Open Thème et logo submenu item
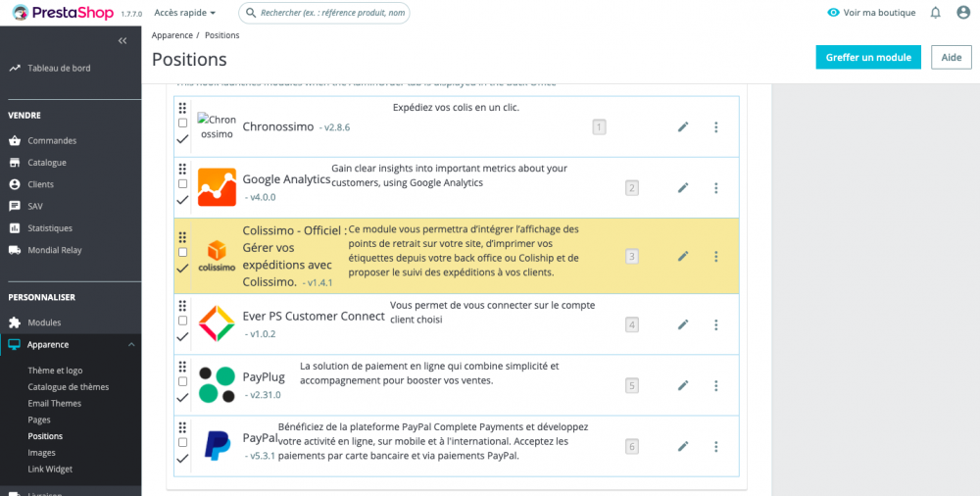 click(55, 371)
